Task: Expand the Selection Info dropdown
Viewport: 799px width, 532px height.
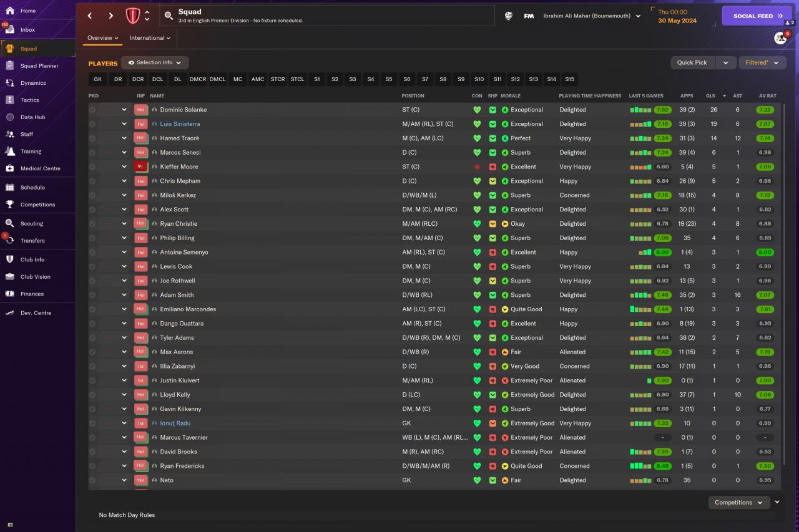Action: (x=155, y=63)
